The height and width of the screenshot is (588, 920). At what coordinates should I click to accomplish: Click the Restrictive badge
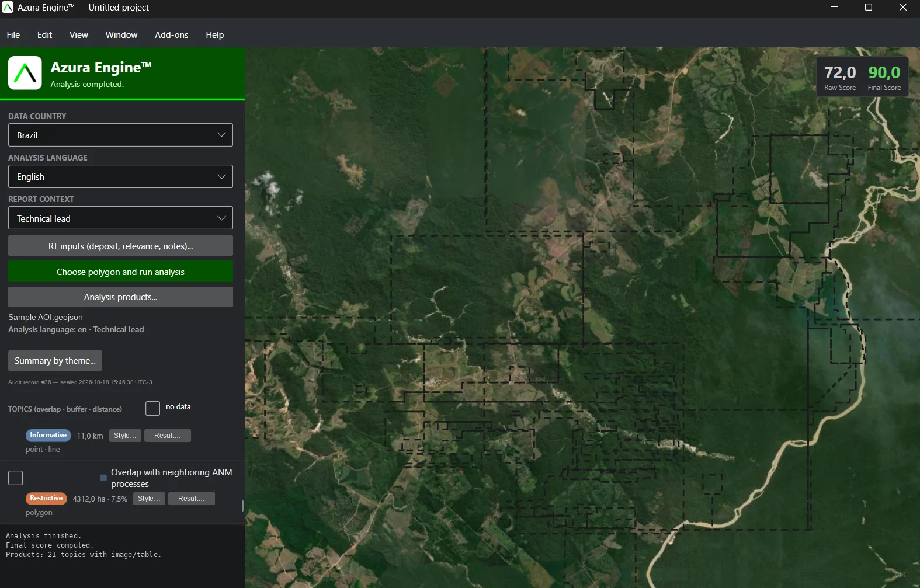[46, 499]
